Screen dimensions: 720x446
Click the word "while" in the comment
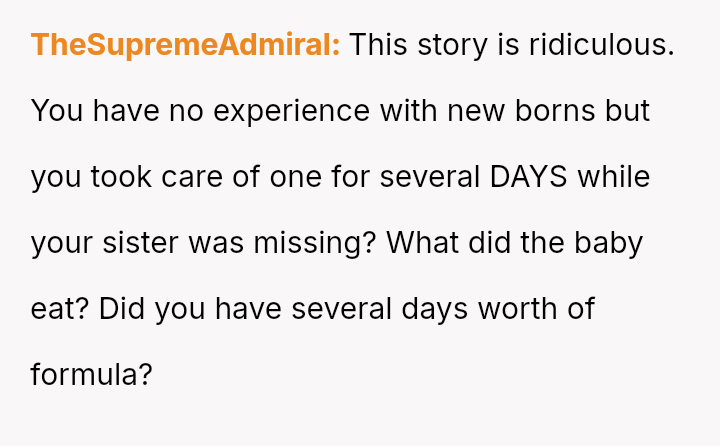[614, 177]
